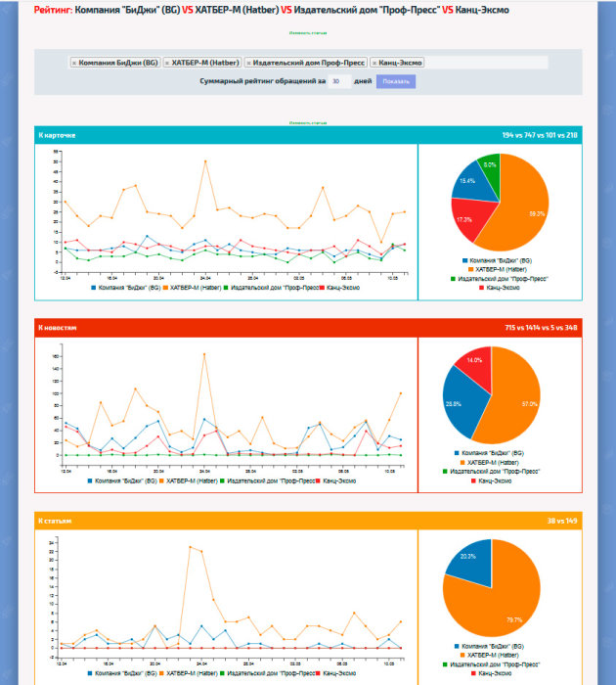Click the blue 28.8% slice in К новостям pie
Screen dimensions: 616x685
(462, 402)
